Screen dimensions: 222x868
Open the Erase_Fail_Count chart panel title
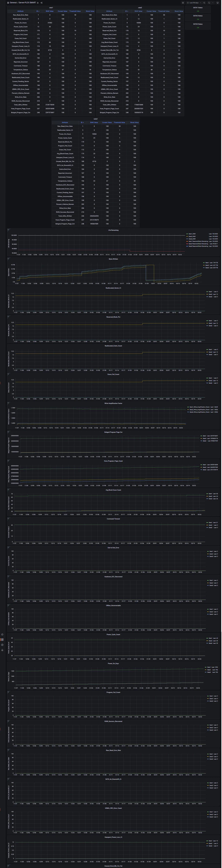[x=113, y=374]
